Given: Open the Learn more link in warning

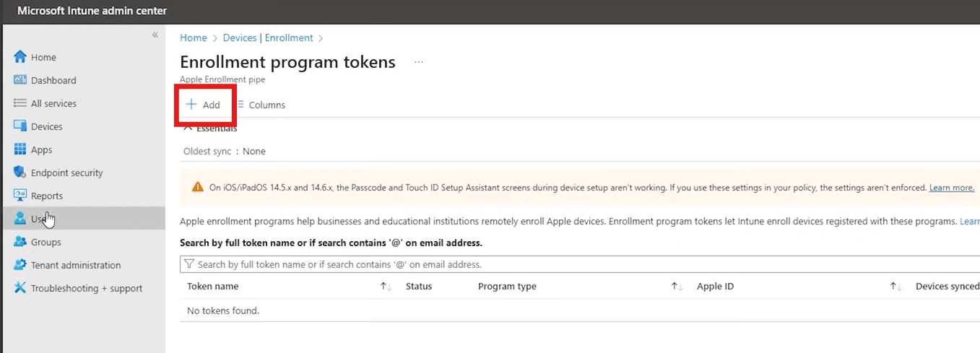Looking at the screenshot, I should [x=952, y=188].
